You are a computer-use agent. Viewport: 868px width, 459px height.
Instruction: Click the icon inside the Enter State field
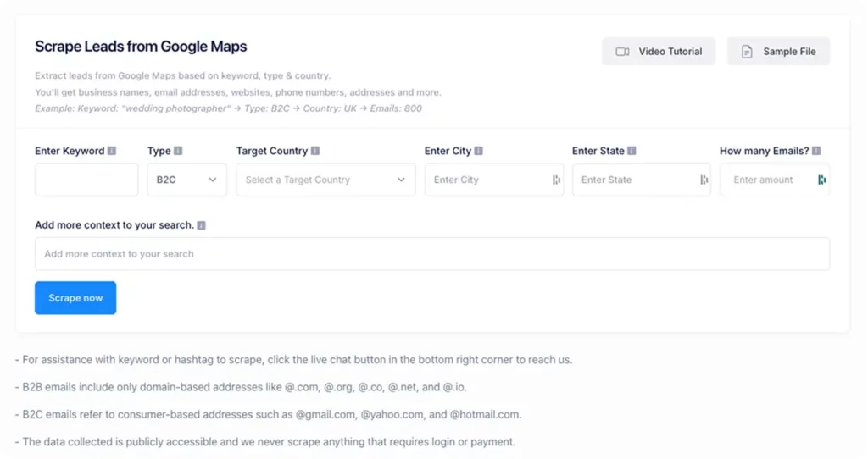pos(704,180)
